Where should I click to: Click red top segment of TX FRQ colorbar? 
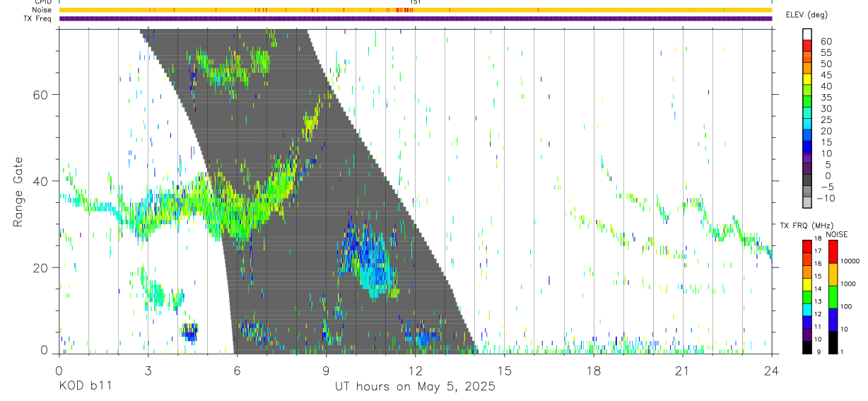pyautogui.click(x=807, y=247)
